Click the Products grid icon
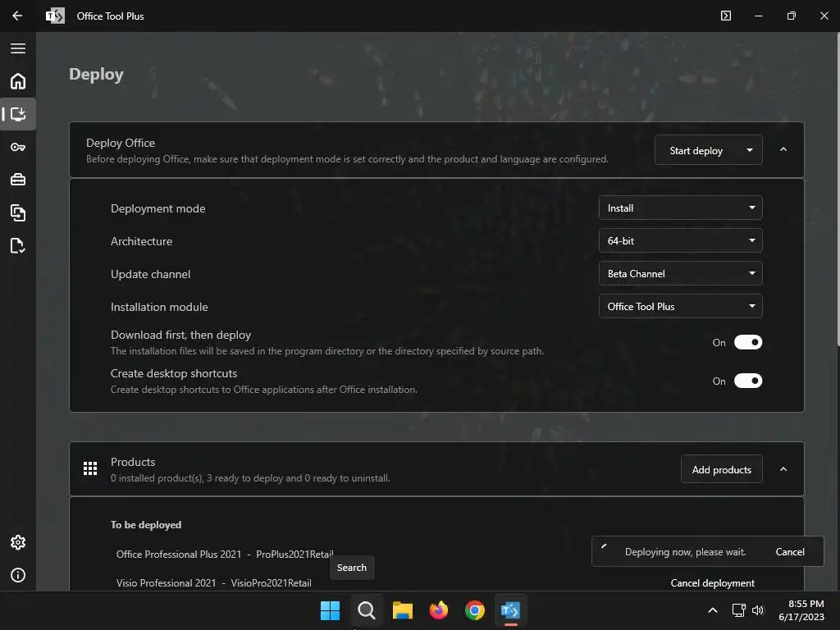This screenshot has width=840, height=630. (x=90, y=468)
